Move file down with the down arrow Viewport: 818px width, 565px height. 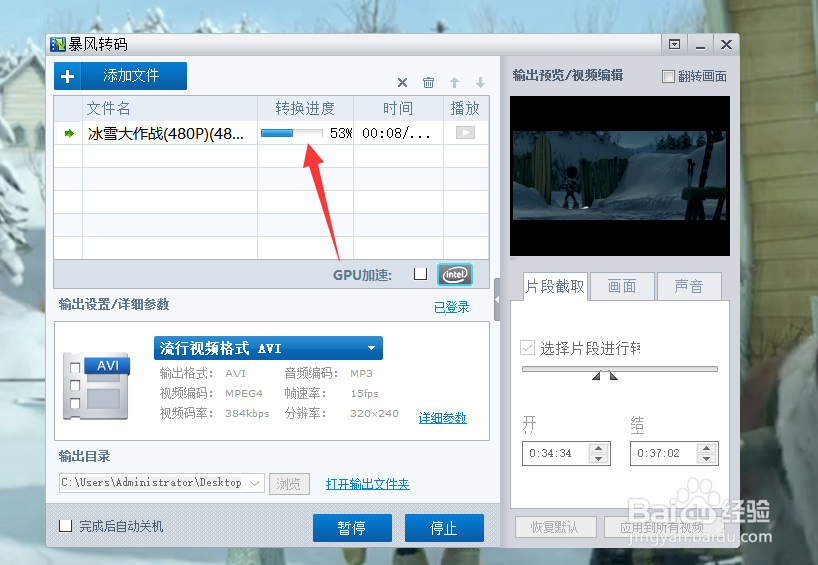(x=480, y=82)
